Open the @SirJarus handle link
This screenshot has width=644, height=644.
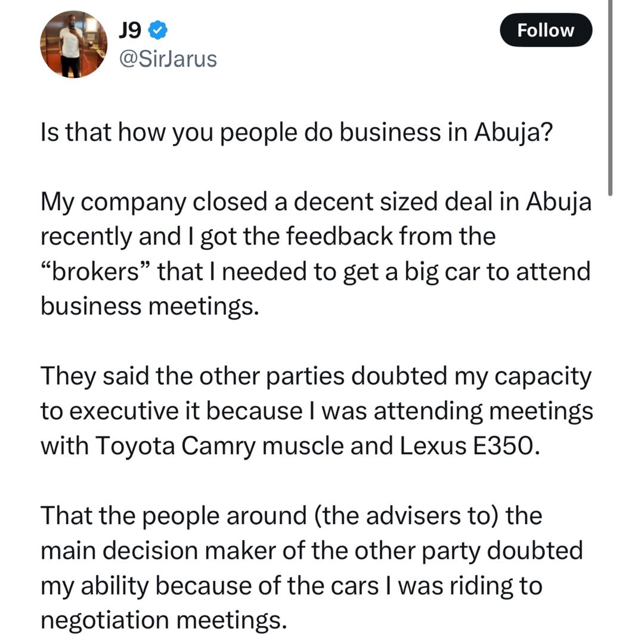169,58
